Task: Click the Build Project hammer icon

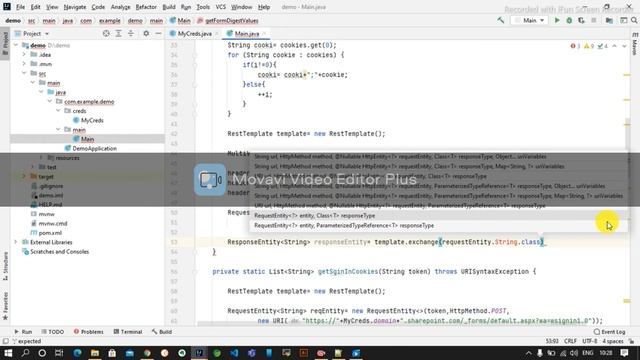Action: 501,20
